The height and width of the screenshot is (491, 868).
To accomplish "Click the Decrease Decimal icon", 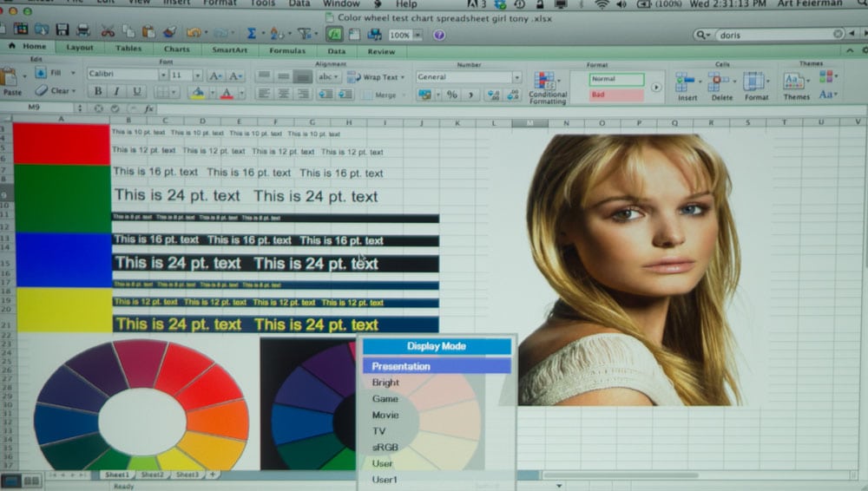I will point(513,95).
